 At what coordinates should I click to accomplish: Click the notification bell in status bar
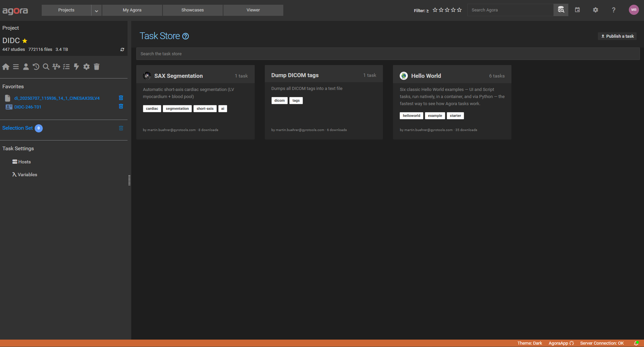(636, 343)
